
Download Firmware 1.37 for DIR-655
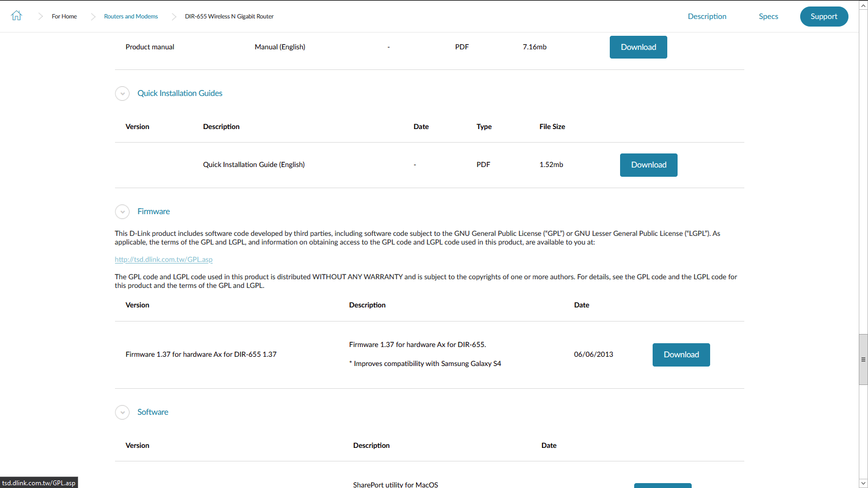tap(681, 355)
